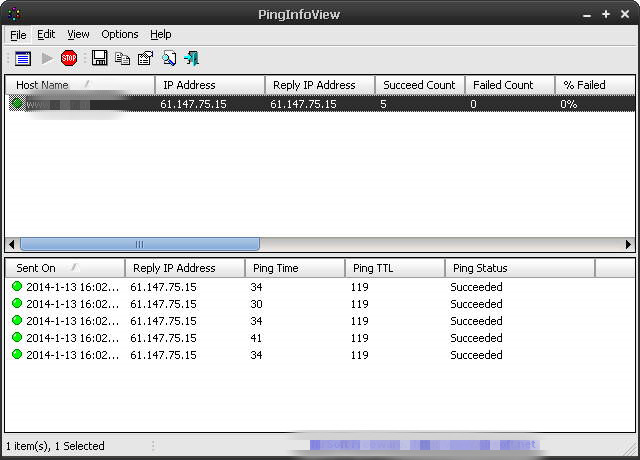Save selected items with floppy icon
Image resolution: width=640 pixels, height=460 pixels.
[100, 58]
